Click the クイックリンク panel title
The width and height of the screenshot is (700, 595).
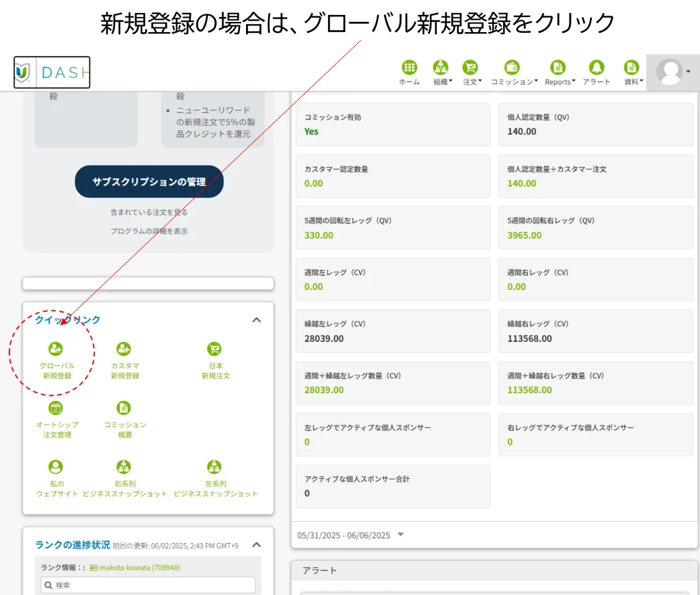pos(68,320)
